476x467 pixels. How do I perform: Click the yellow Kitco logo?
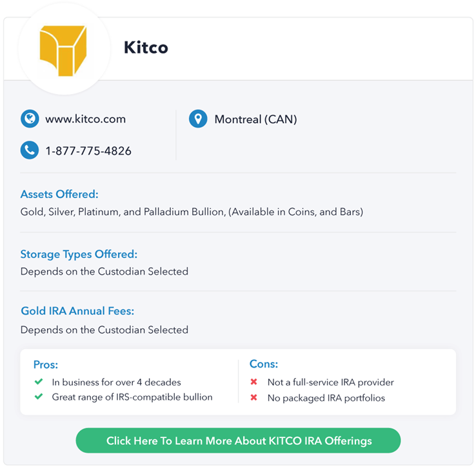tap(63, 51)
